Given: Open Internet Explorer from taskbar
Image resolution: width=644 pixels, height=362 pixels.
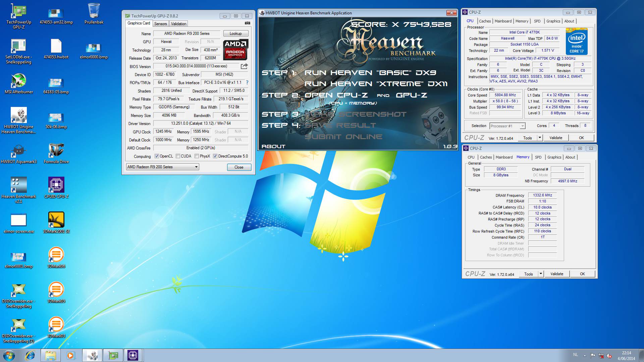Looking at the screenshot, I should coord(30,355).
